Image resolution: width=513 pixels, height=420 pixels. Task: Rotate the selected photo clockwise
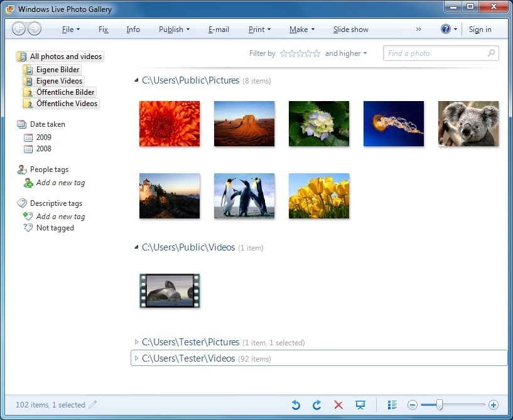[x=317, y=405]
